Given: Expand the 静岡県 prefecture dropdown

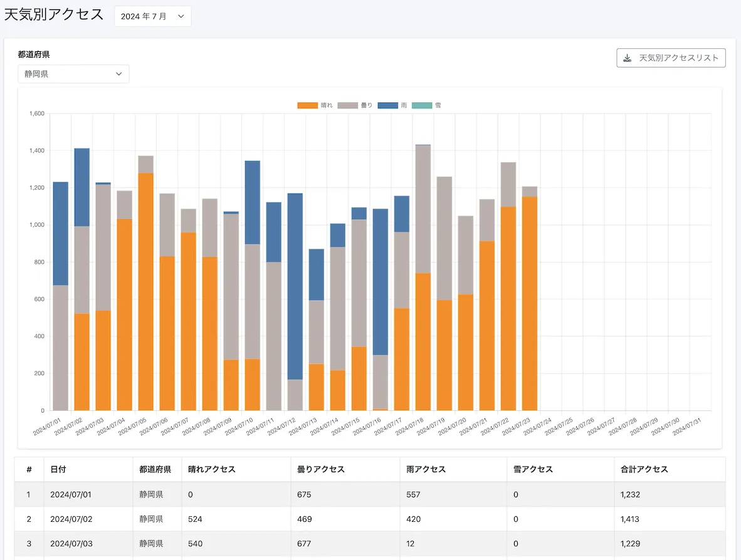Looking at the screenshot, I should [73, 74].
